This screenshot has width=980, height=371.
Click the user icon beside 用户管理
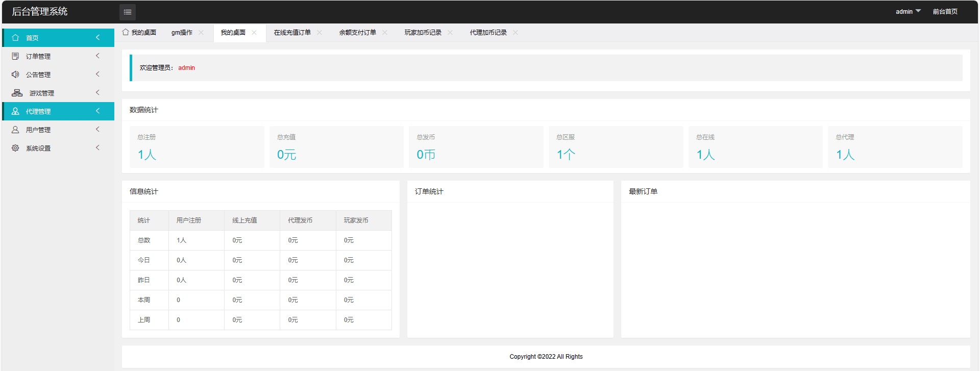(x=15, y=130)
